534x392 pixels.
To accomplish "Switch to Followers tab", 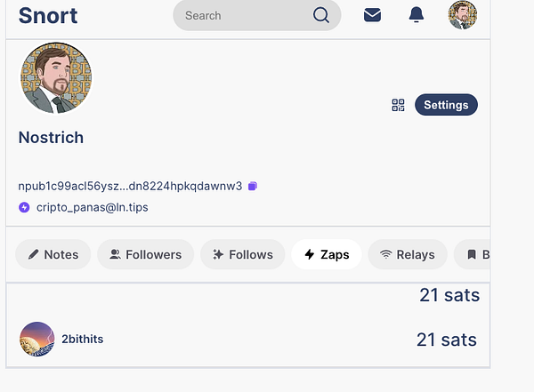I will coord(145,254).
